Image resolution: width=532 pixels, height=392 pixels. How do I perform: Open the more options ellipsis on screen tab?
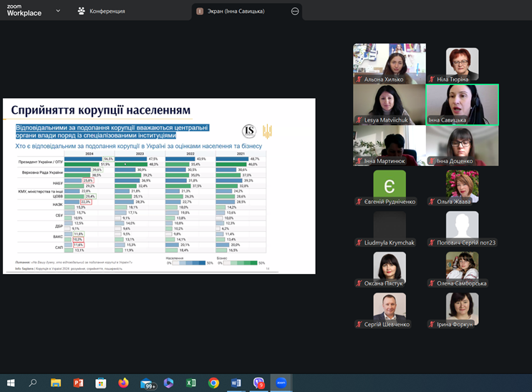click(295, 11)
